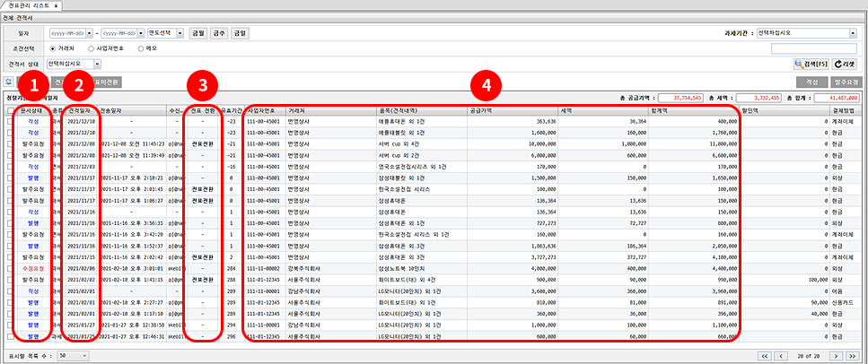Viewport: 868px width, 364px height.
Task: Click the 검색[F5] search button
Action: click(811, 65)
